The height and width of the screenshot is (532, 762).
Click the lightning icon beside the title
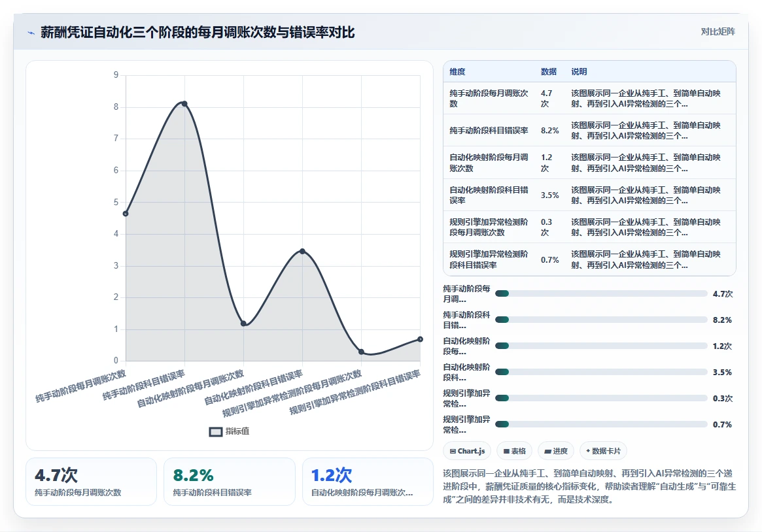pyautogui.click(x=31, y=33)
